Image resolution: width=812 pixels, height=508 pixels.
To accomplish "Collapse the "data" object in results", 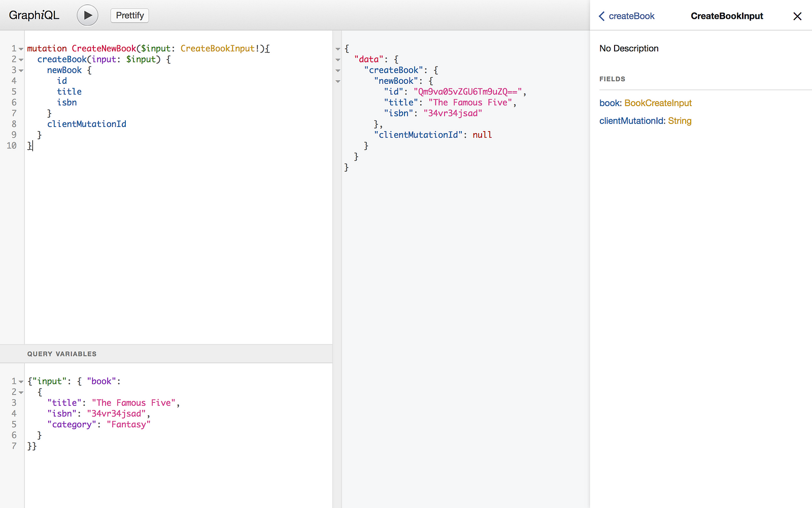I will click(x=338, y=59).
